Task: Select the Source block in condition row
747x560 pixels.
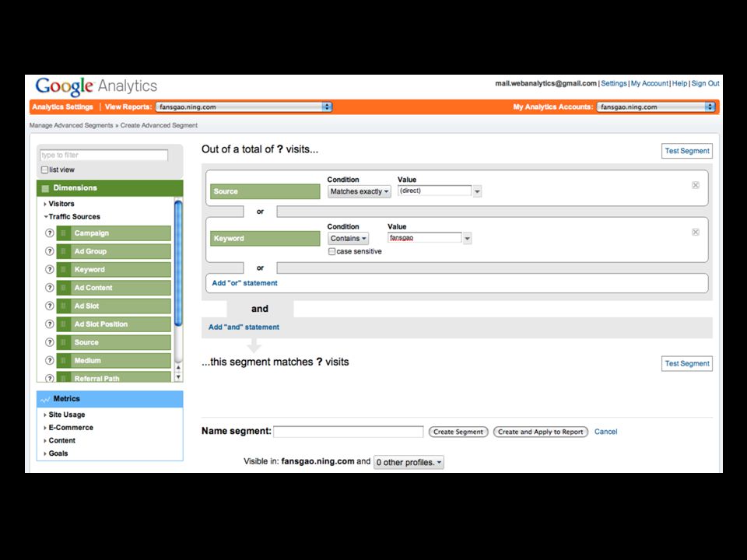Action: (x=265, y=191)
